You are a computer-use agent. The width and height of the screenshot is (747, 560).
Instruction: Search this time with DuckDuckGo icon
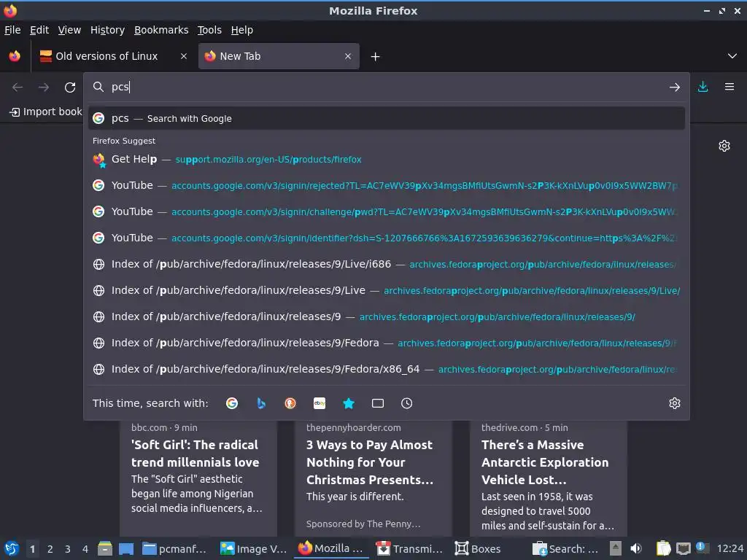point(290,403)
